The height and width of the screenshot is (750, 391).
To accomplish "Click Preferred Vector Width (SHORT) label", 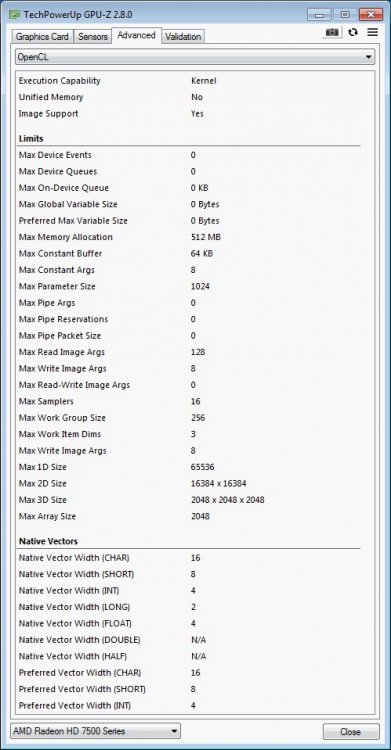I will pos(82,689).
